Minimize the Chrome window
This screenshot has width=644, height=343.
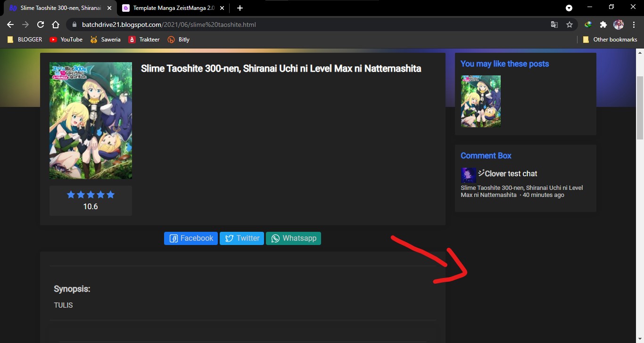(x=590, y=7)
